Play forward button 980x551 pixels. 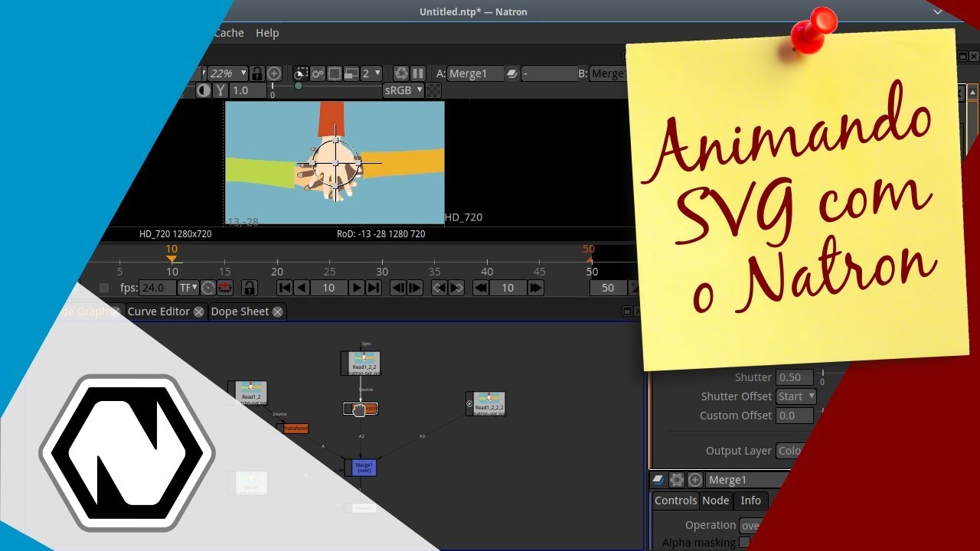coord(356,288)
